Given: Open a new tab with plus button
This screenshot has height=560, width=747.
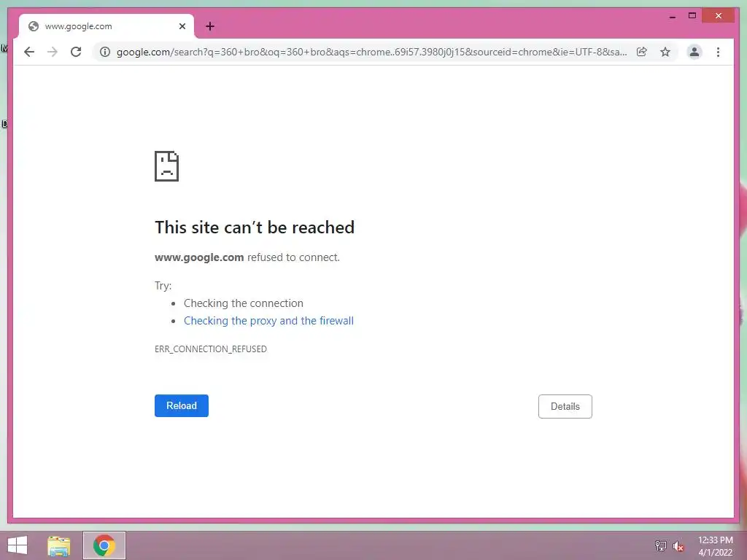Looking at the screenshot, I should tap(210, 26).
